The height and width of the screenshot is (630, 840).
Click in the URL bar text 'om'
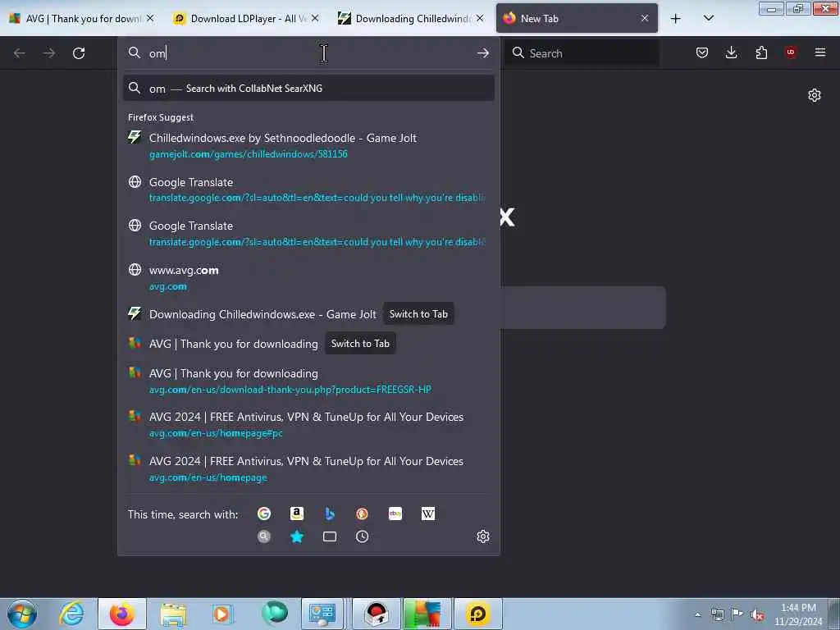[157, 53]
